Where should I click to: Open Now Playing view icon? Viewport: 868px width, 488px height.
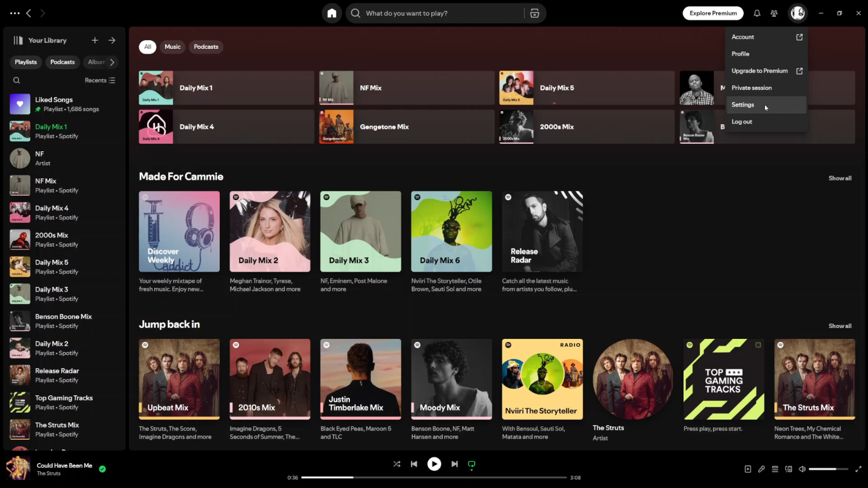(x=748, y=469)
